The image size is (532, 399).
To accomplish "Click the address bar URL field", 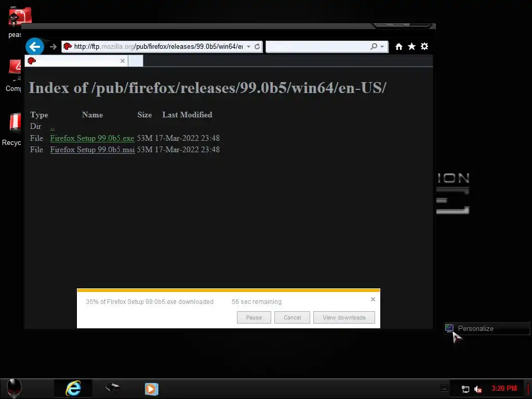I will coord(158,46).
